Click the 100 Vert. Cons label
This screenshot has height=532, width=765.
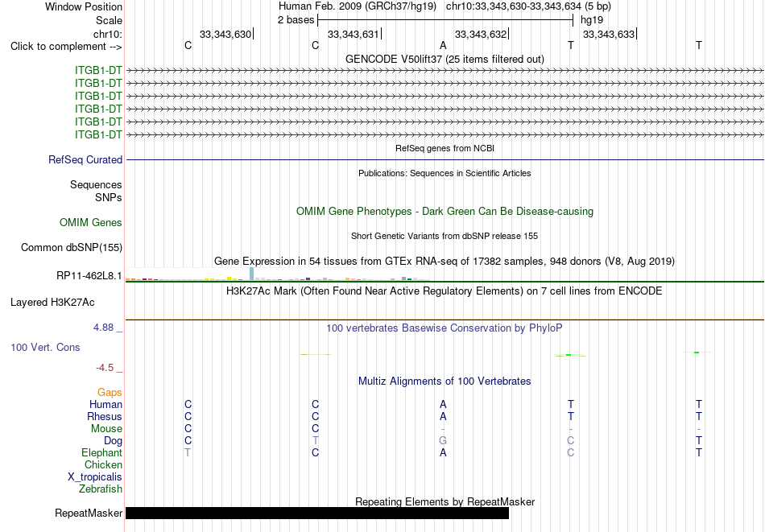45,347
